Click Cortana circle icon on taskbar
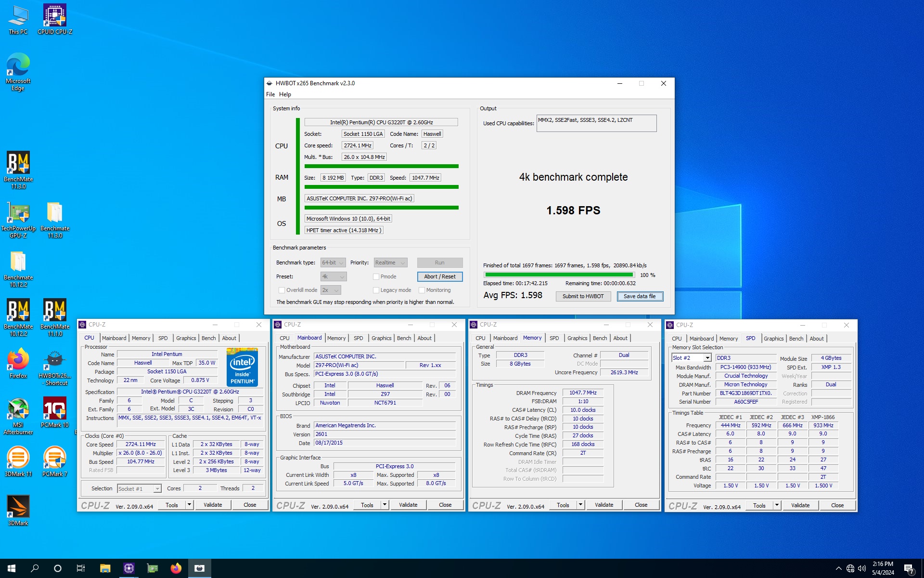This screenshot has height=578, width=924. click(58, 568)
